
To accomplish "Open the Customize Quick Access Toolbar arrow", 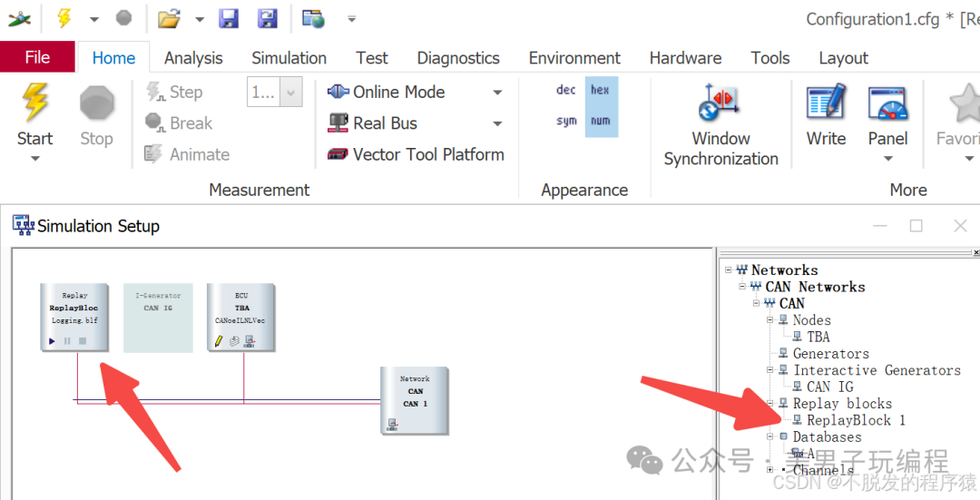I will click(x=352, y=19).
